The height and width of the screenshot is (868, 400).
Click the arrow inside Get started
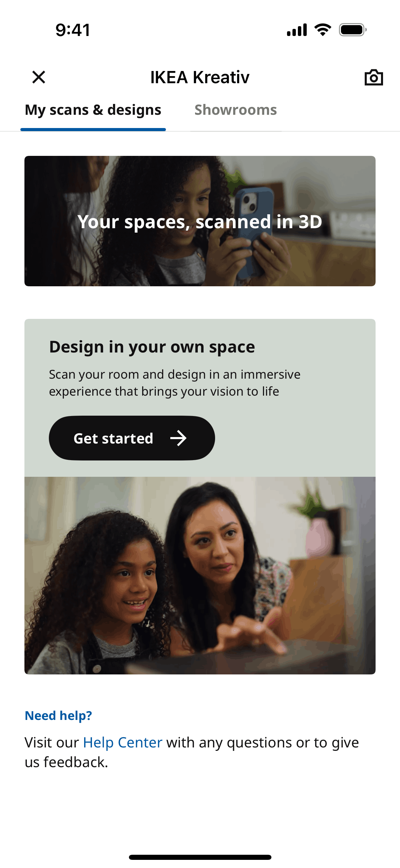click(178, 438)
